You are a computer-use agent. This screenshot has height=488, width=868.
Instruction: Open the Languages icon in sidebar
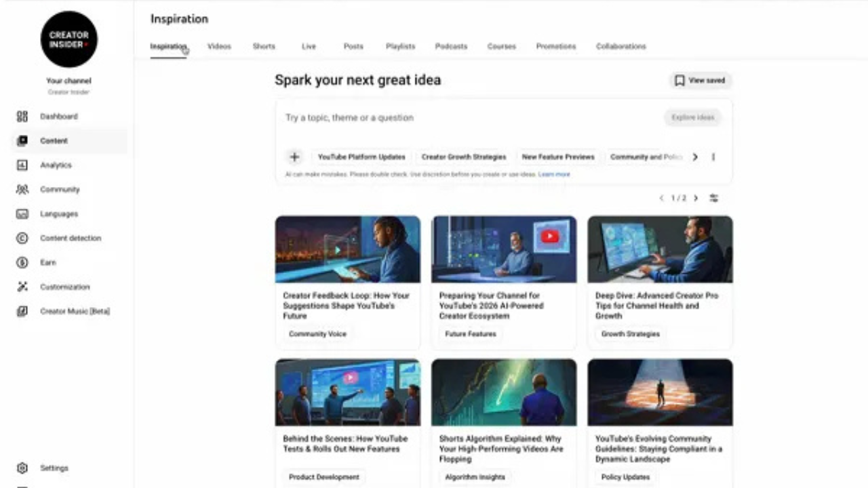point(22,214)
